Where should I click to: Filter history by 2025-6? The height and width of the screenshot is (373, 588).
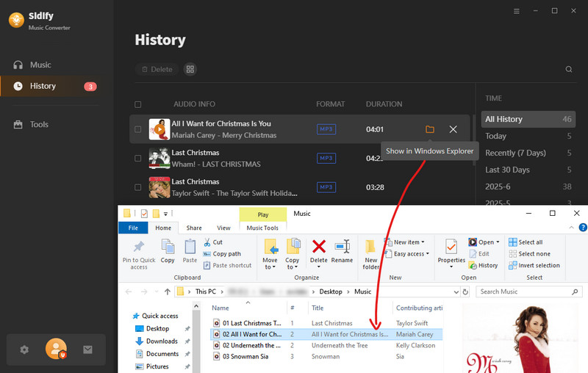coord(528,186)
